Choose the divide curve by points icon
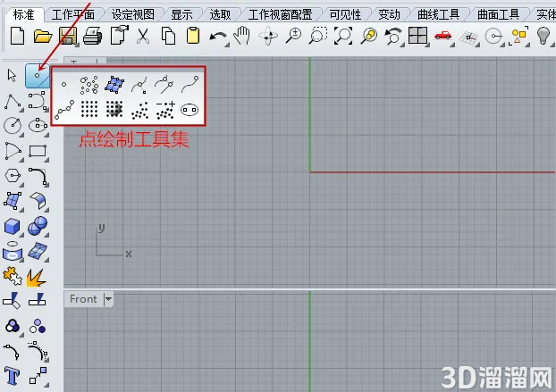 pos(64,110)
